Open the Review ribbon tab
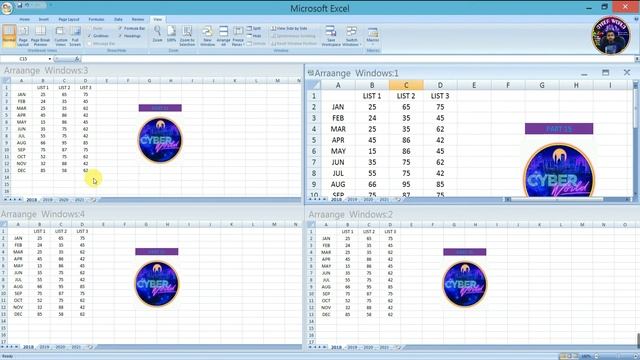Image resolution: width=640 pixels, height=360 pixels. coord(138,19)
